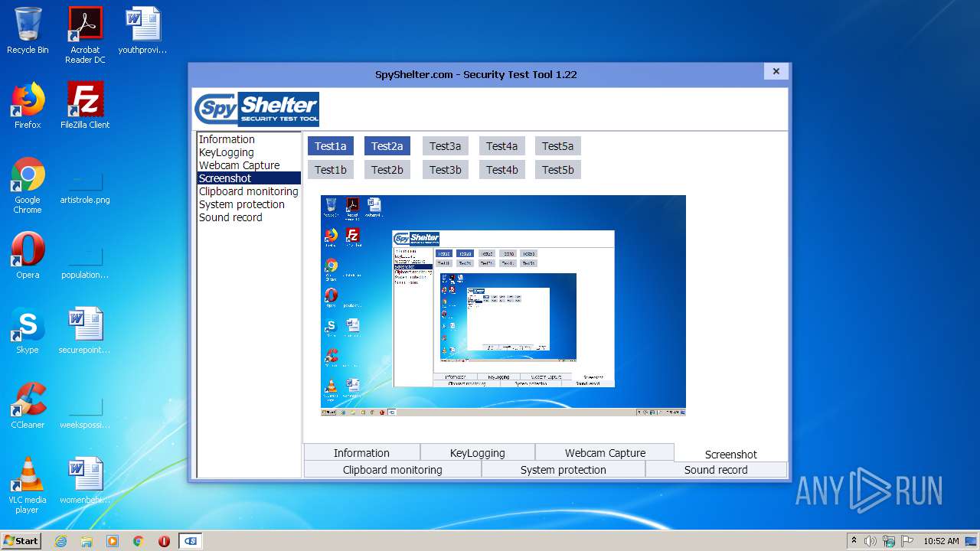This screenshot has height=551, width=980.
Task: Close the SpyShelter Security Test Tool window
Action: point(776,71)
